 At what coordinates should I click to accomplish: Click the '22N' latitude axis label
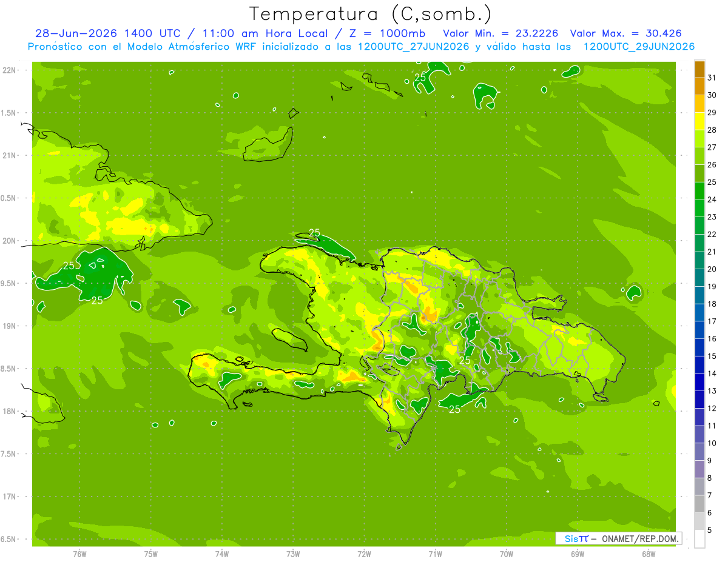tap(10, 70)
